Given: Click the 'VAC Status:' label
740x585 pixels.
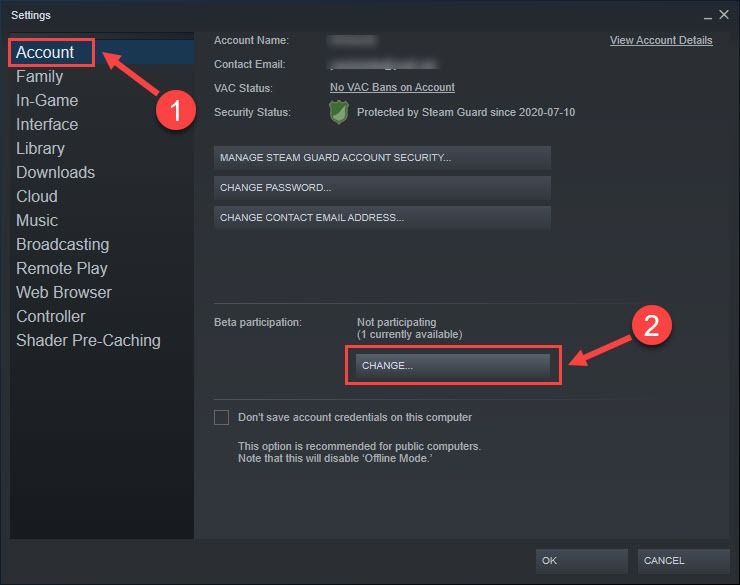Looking at the screenshot, I should coord(243,88).
